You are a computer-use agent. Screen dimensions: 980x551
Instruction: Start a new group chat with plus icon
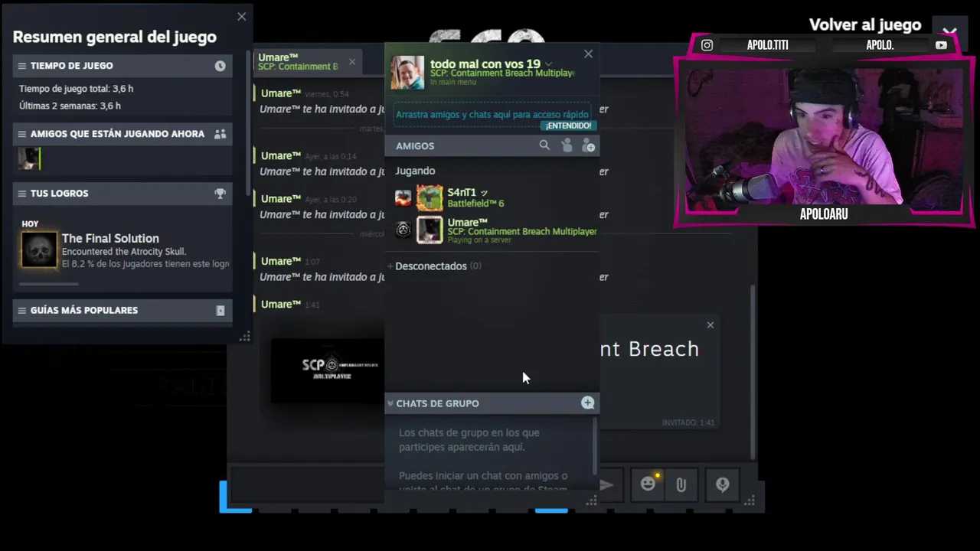click(587, 403)
